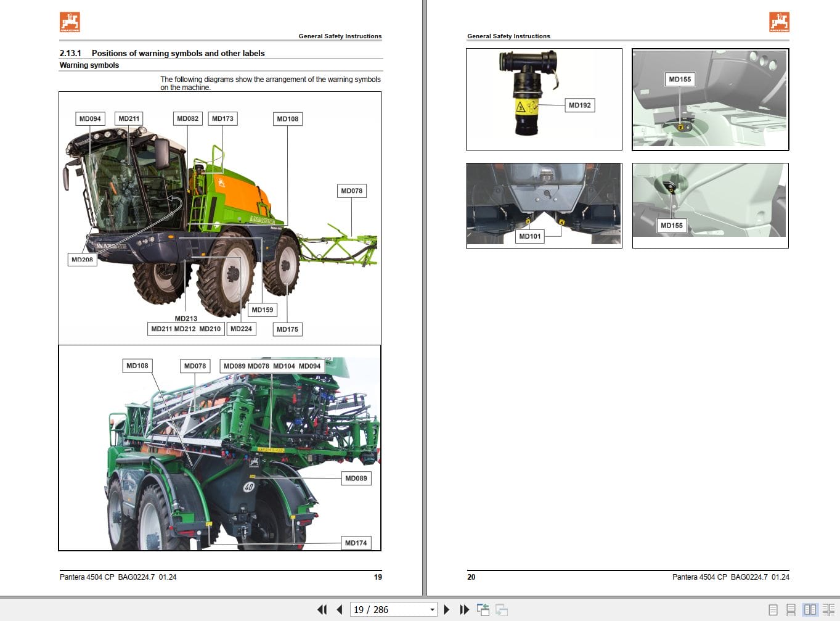
Task: Click the MD208 label by the front bumper
Action: pos(82,259)
